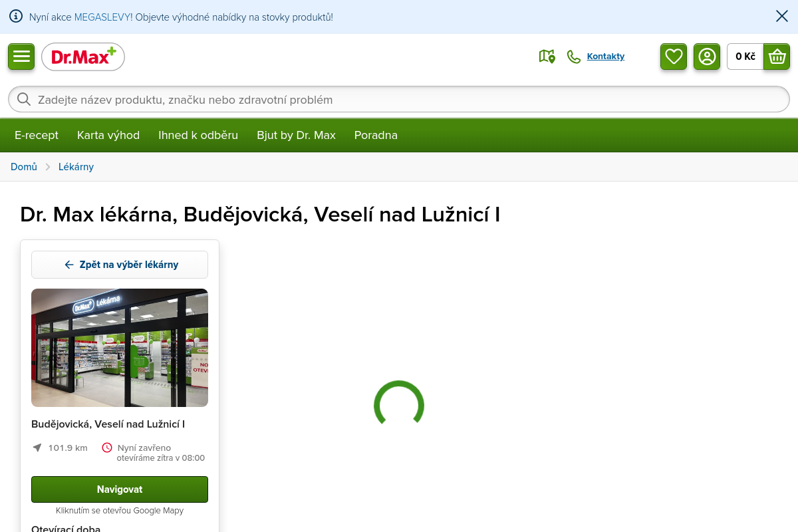798x532 pixels.
Task: Open the Poradna menu item
Action: point(376,135)
